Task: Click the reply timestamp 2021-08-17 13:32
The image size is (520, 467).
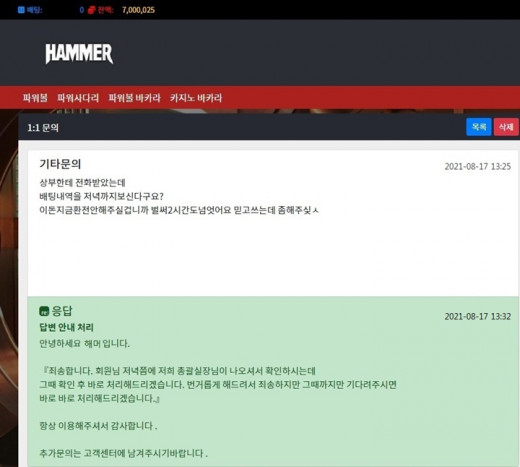Action: pyautogui.click(x=477, y=316)
